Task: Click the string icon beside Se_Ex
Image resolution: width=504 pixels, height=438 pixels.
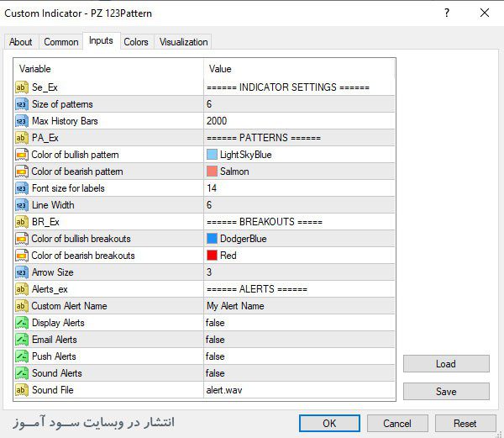Action: pyautogui.click(x=21, y=87)
